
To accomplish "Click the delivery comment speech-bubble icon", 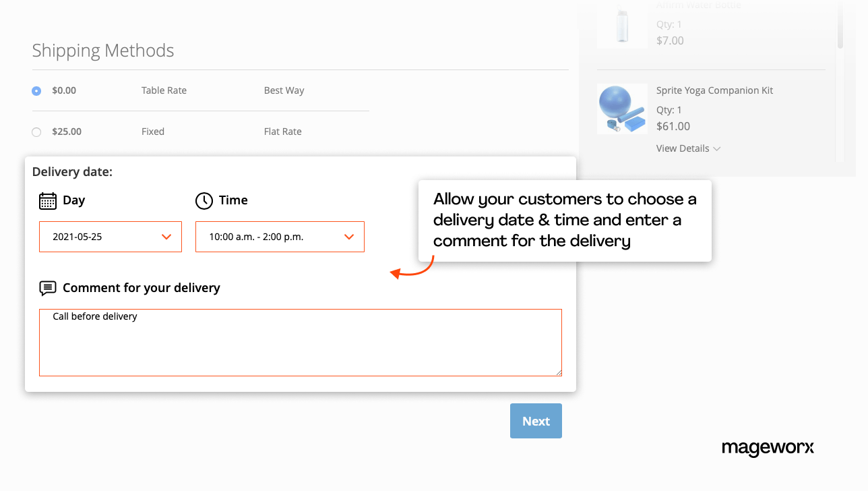I will (47, 288).
